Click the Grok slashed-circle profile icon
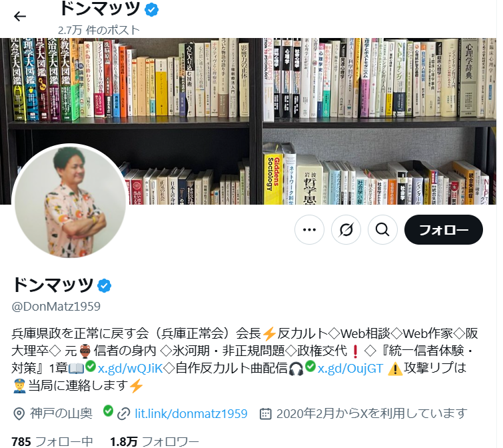Viewport: 503px width, 448px height. click(346, 230)
